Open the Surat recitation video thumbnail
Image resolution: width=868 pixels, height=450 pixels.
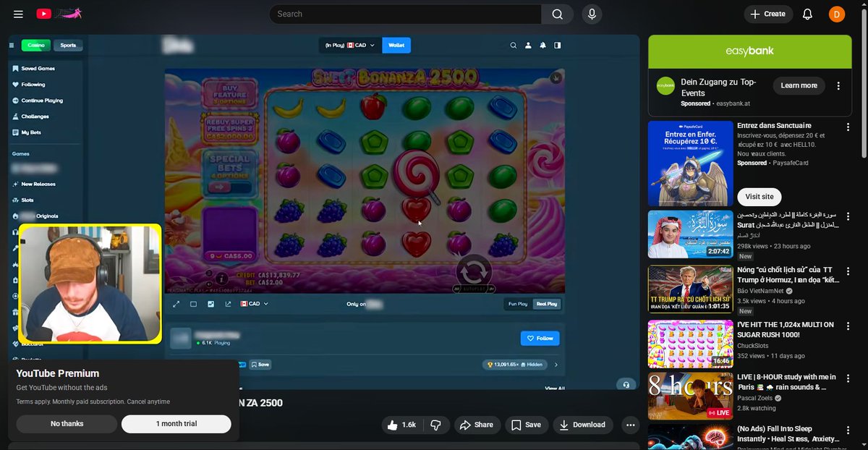point(691,234)
